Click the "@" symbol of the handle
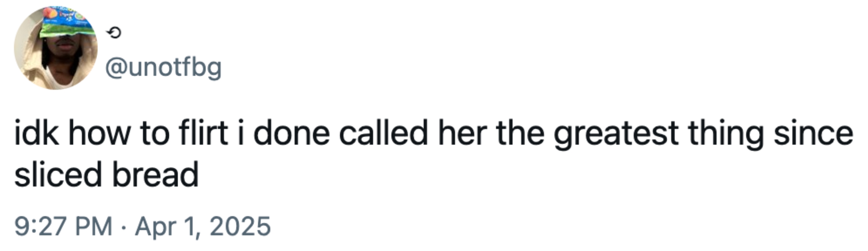868x251 pixels. pyautogui.click(x=116, y=68)
